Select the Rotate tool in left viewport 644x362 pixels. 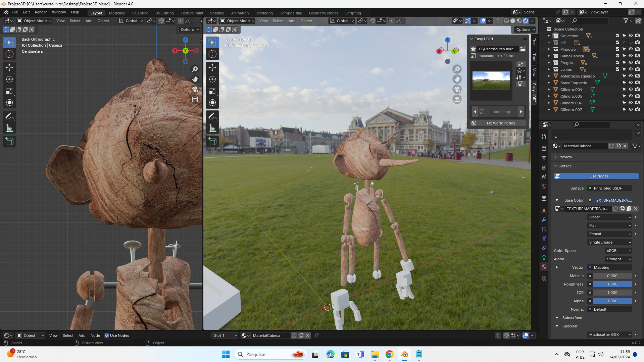pos(9,79)
